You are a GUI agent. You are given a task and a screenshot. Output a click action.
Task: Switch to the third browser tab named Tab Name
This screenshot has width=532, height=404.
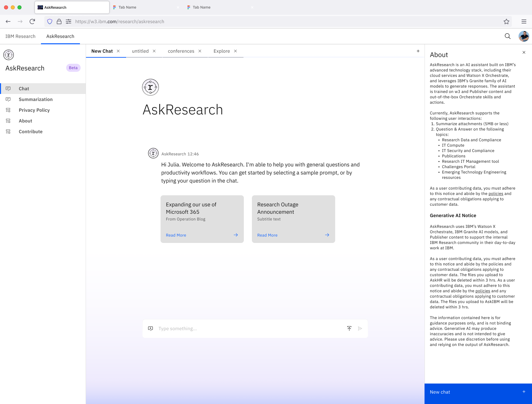(x=220, y=7)
